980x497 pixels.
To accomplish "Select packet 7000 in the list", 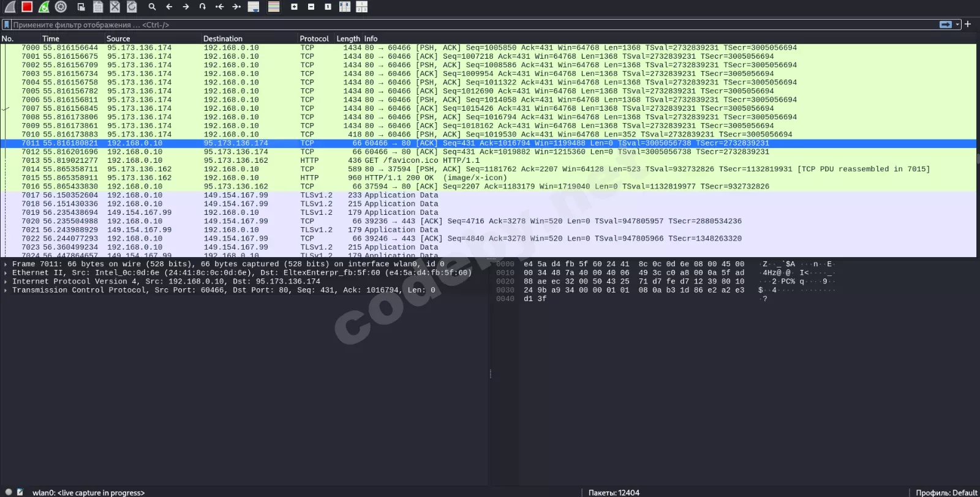I will [488, 48].
